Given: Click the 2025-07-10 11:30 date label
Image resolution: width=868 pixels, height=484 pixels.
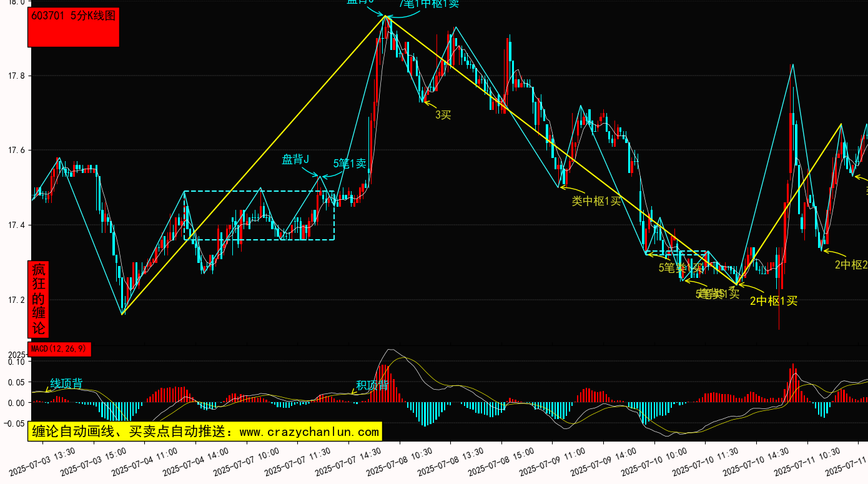Looking at the screenshot, I should point(705,461).
